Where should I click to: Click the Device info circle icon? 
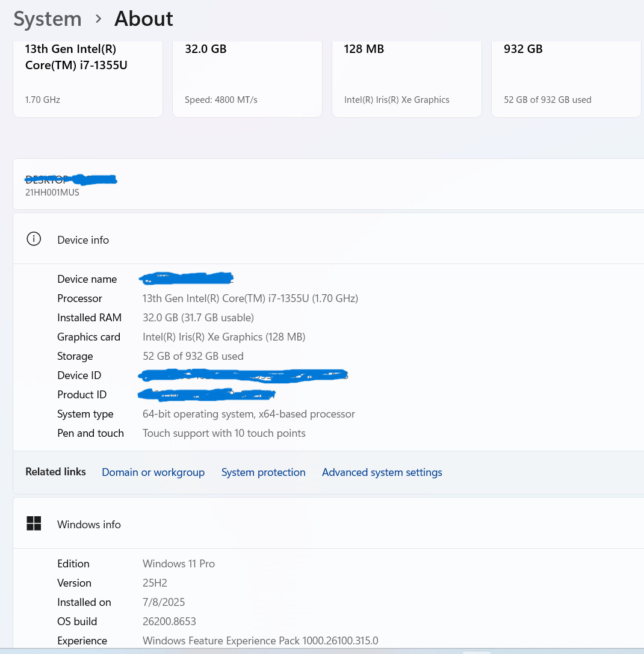coord(34,239)
